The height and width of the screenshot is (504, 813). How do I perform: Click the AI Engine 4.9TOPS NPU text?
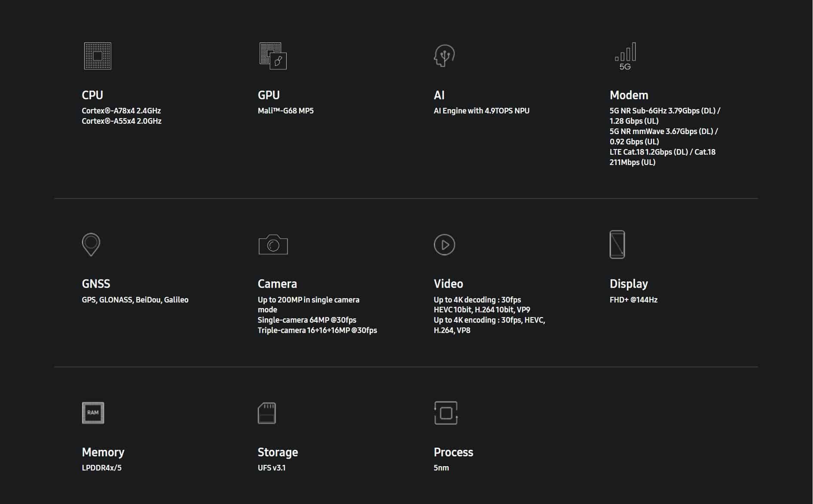point(481,111)
